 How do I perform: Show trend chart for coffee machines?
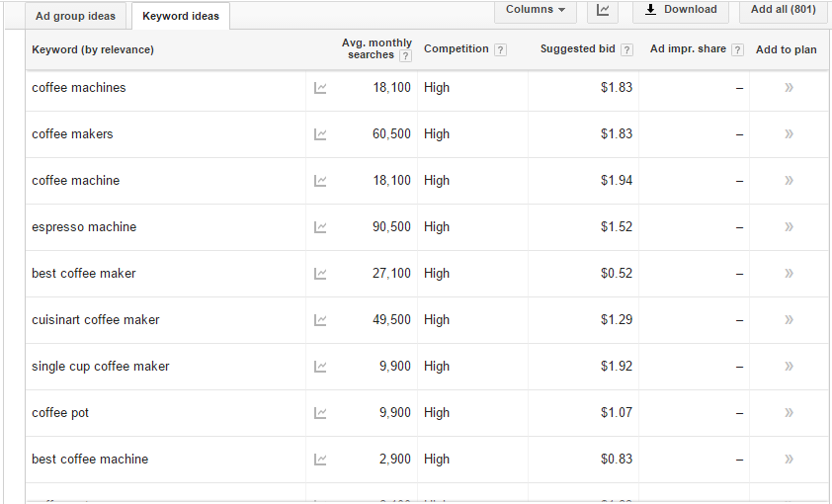[320, 88]
